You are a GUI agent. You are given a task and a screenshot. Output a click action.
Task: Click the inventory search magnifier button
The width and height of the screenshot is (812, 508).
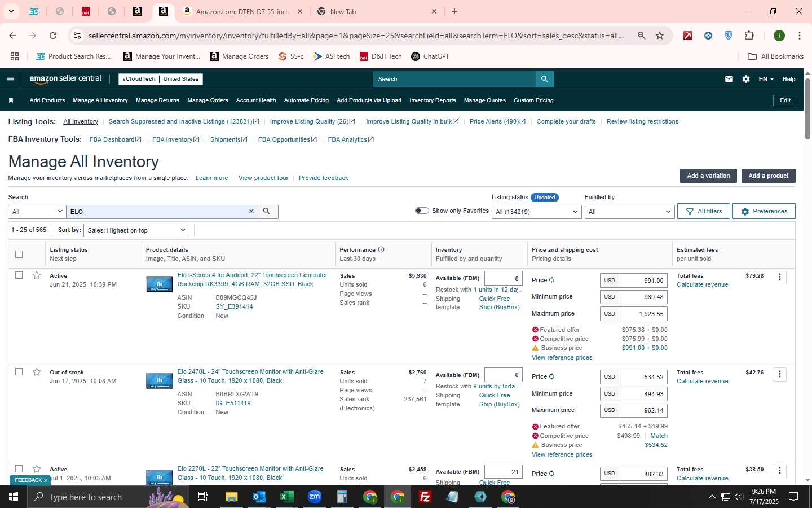point(267,212)
